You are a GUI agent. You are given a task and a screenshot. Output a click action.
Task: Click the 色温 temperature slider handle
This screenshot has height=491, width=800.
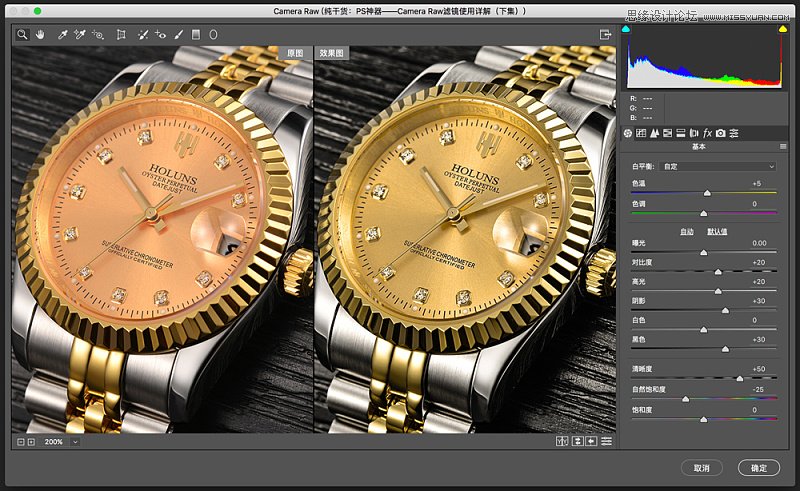pos(707,191)
